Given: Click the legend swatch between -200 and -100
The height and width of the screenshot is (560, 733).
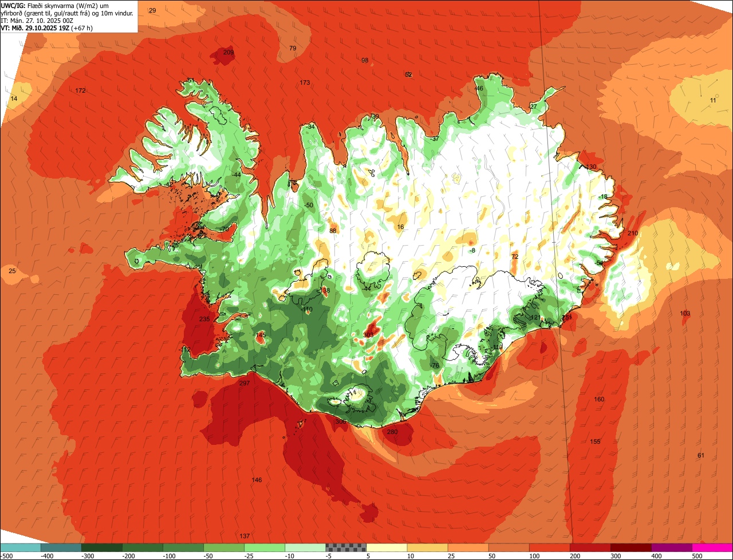Looking at the screenshot, I should 142,547.
